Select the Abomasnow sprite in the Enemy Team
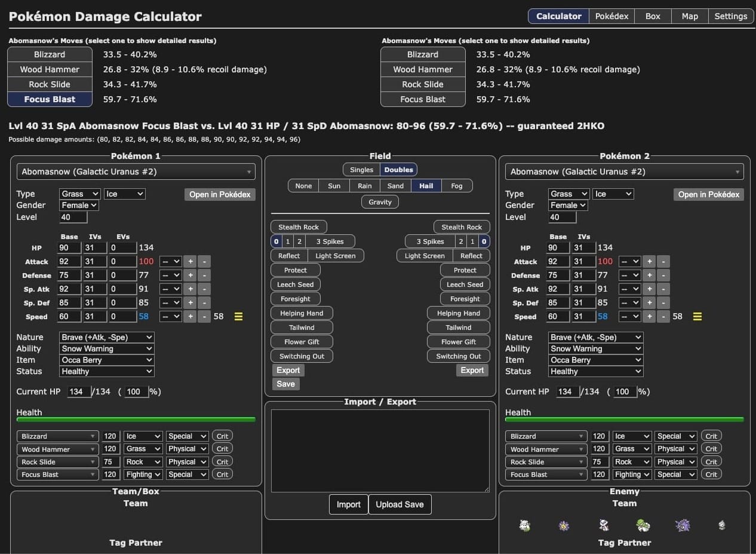This screenshot has width=756, height=554. coord(524,525)
